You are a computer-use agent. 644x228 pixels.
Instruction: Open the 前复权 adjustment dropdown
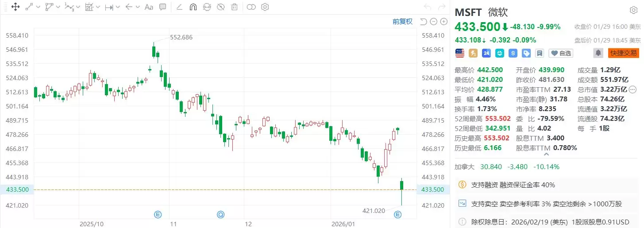pos(402,22)
